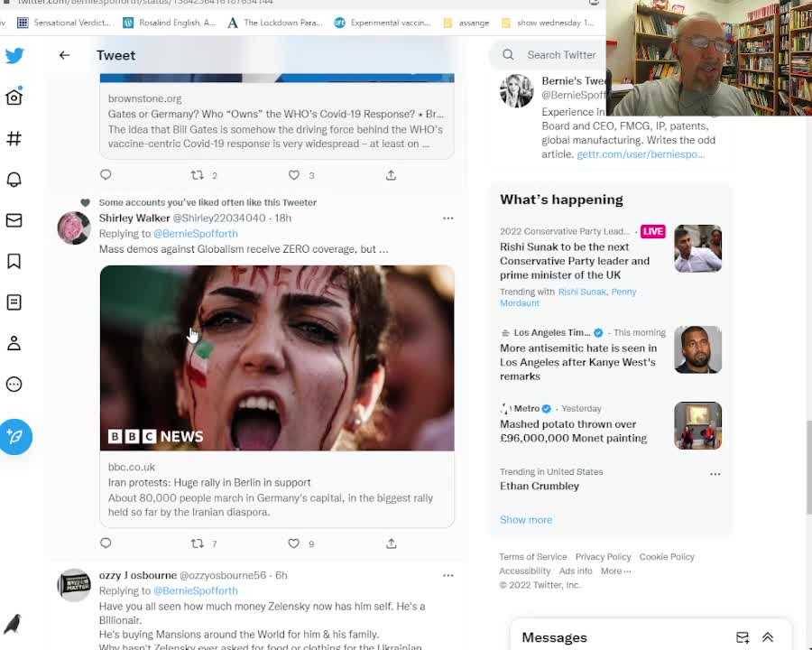
Task: Open Messages envelope icon in sidebar
Action: click(14, 220)
